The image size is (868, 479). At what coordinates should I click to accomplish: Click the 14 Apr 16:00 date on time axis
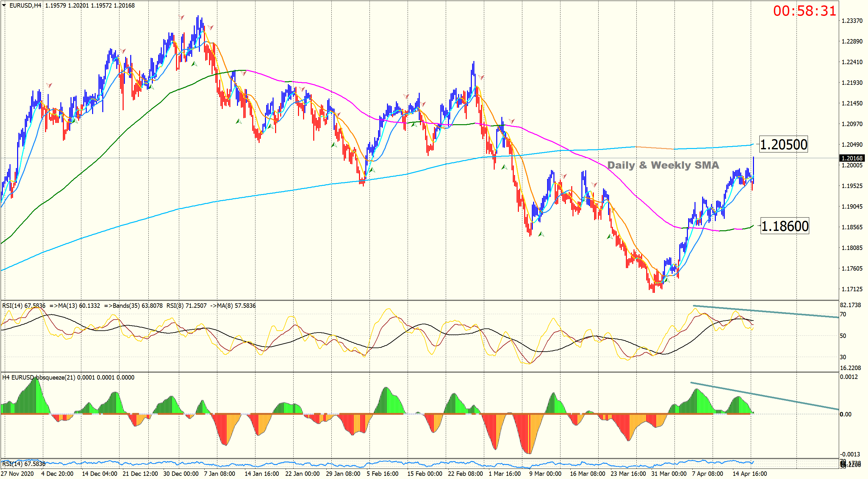tap(749, 474)
